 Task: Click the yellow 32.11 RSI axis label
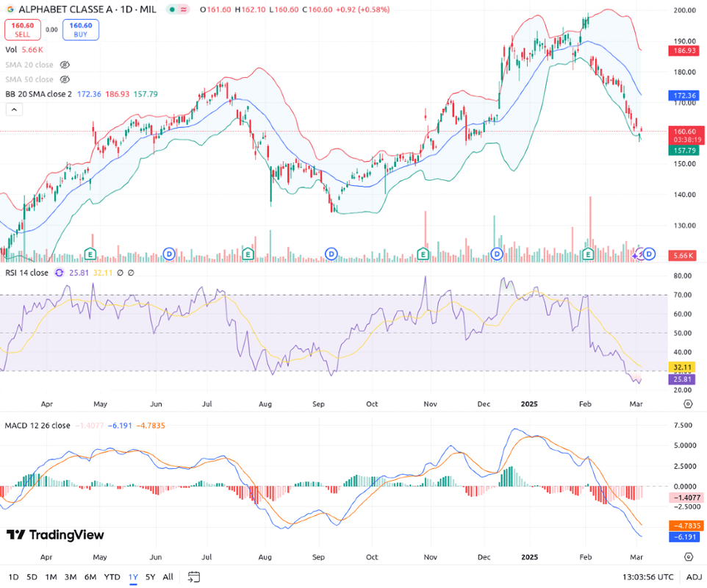click(682, 367)
